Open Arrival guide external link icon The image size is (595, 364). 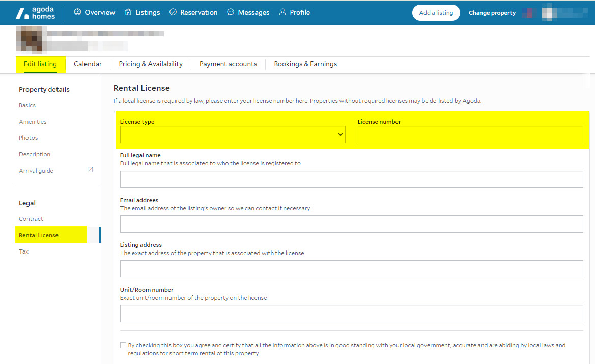90,170
